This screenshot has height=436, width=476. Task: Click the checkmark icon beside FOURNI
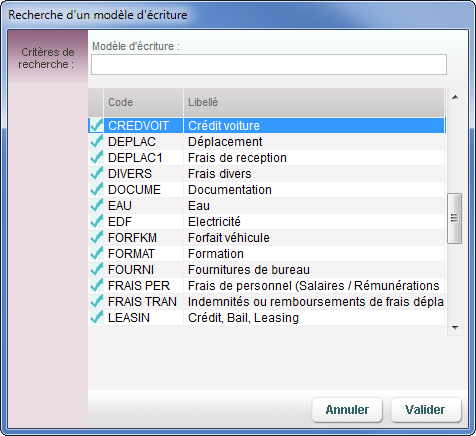click(x=96, y=269)
